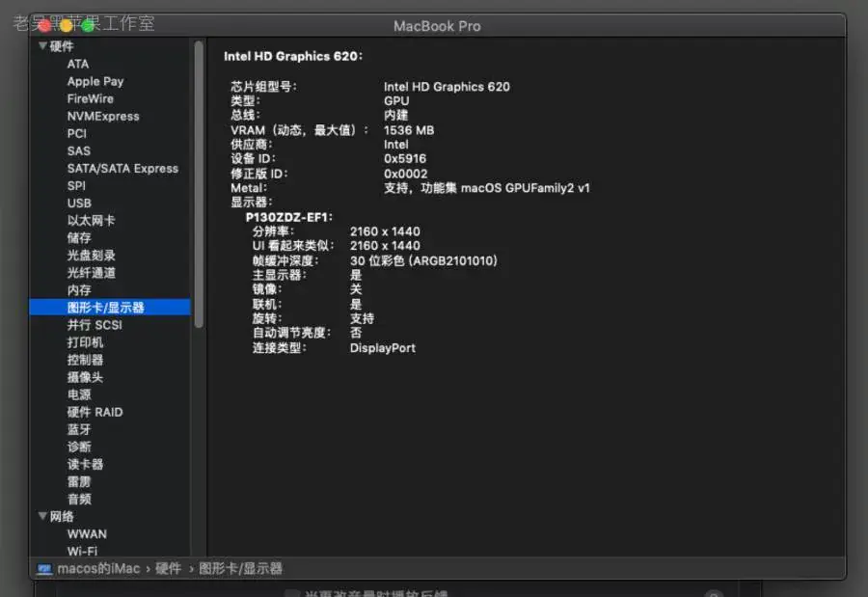Open the FireWire hardware entry

click(91, 98)
